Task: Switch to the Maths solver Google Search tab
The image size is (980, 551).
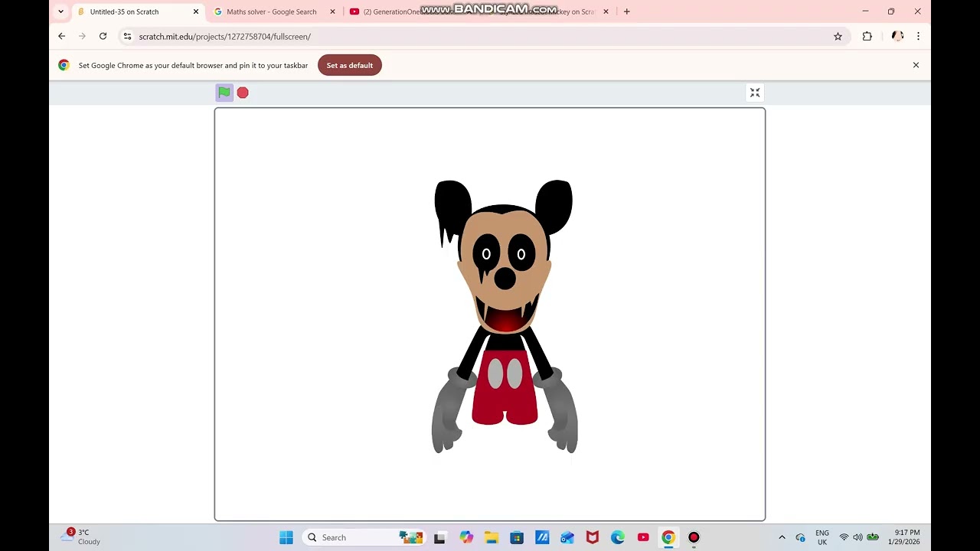Action: pyautogui.click(x=273, y=11)
